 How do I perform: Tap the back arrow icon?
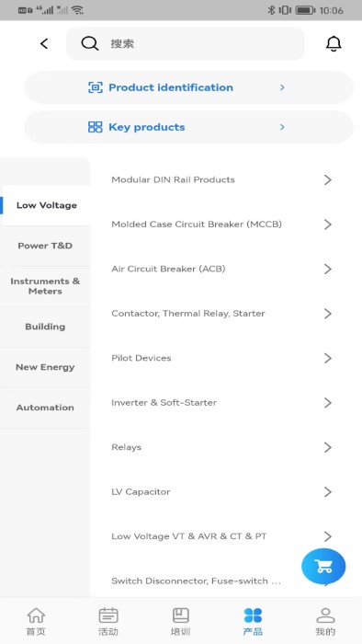click(x=44, y=43)
